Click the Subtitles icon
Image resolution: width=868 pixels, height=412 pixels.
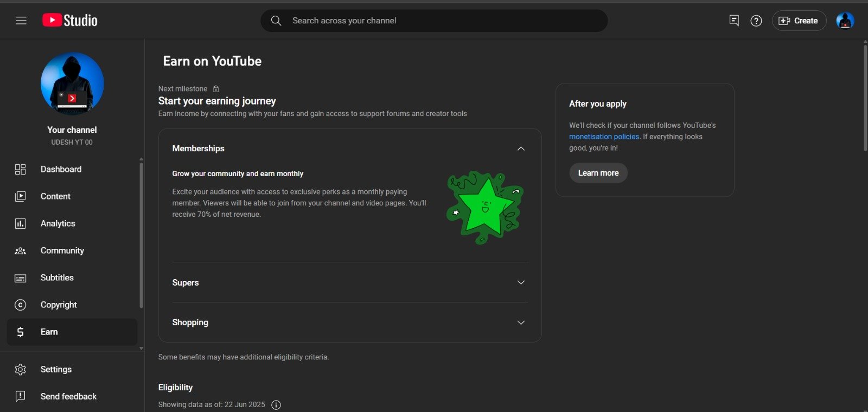pos(20,278)
